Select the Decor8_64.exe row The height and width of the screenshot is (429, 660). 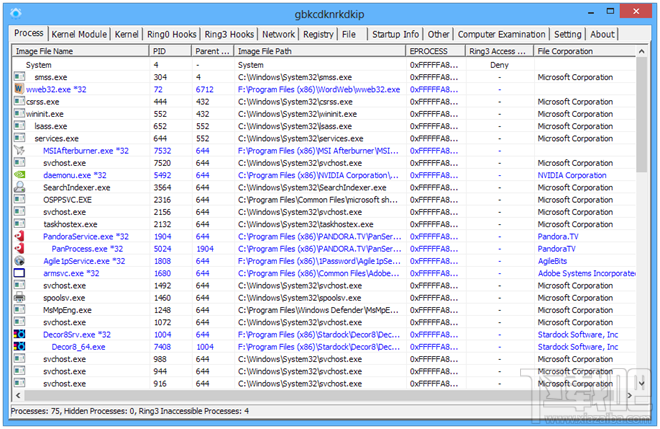click(324, 346)
